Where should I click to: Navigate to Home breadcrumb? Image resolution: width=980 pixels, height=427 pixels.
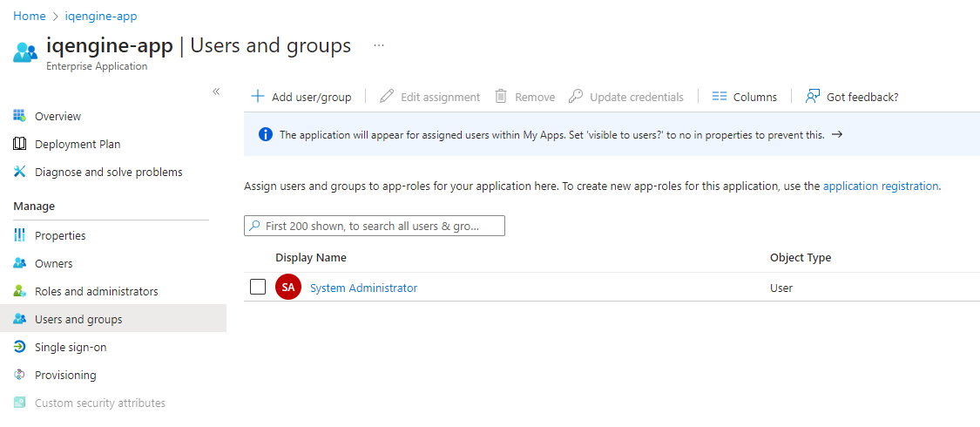click(x=29, y=16)
